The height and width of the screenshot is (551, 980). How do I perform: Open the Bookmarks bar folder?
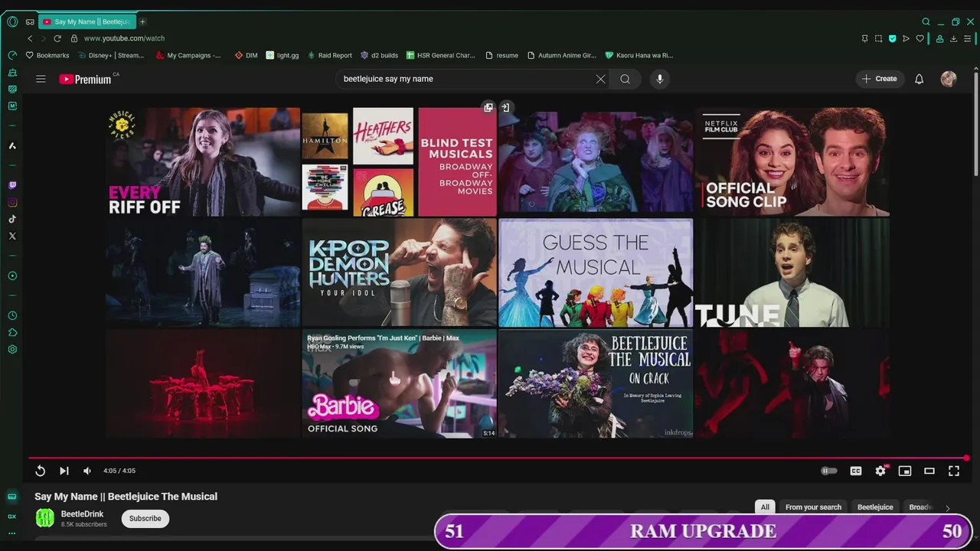pyautogui.click(x=47, y=55)
